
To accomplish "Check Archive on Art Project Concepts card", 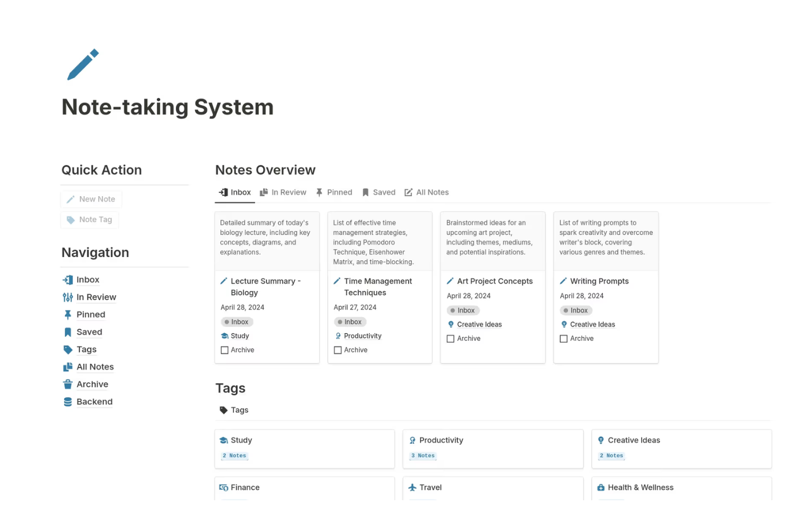I will tap(451, 339).
